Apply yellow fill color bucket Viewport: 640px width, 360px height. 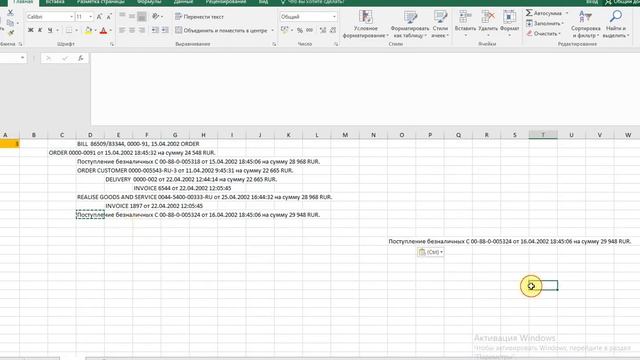click(88, 30)
